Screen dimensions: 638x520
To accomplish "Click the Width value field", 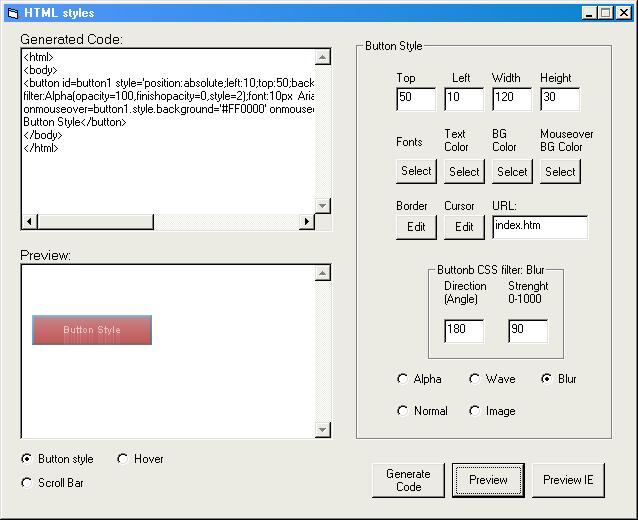I will pyautogui.click(x=512, y=99).
